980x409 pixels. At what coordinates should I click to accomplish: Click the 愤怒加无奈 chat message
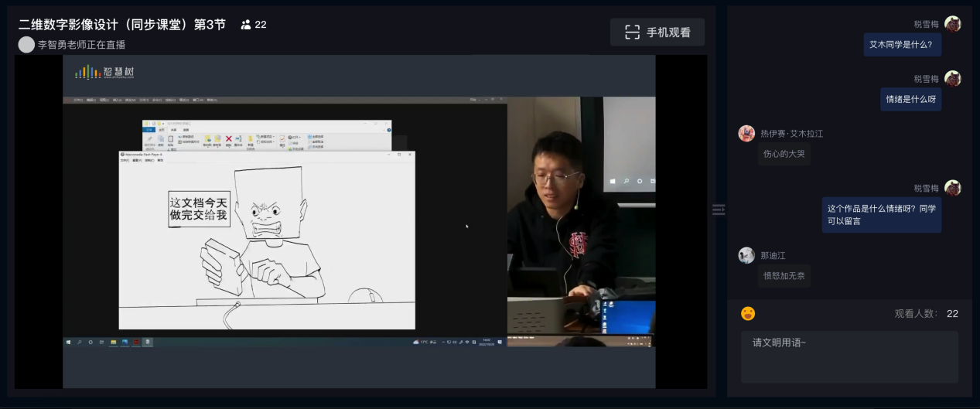[784, 276]
